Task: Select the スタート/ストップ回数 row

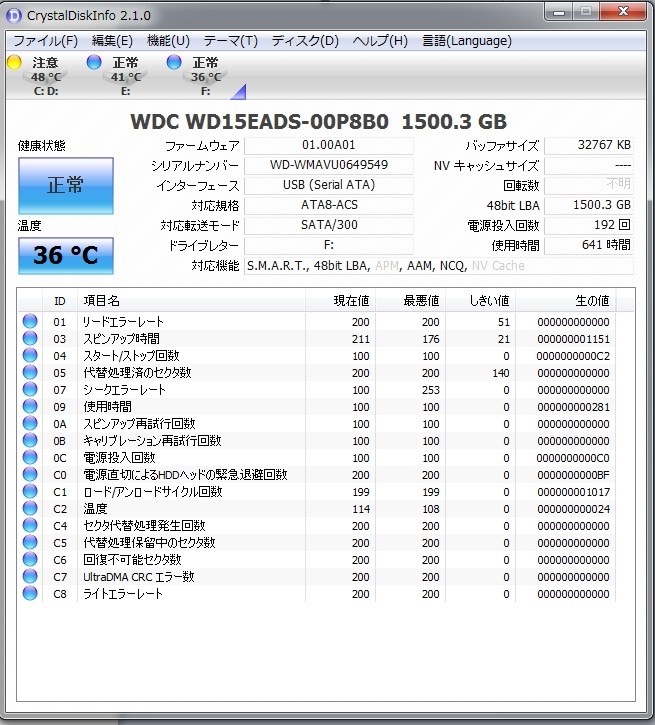Action: pos(317,356)
